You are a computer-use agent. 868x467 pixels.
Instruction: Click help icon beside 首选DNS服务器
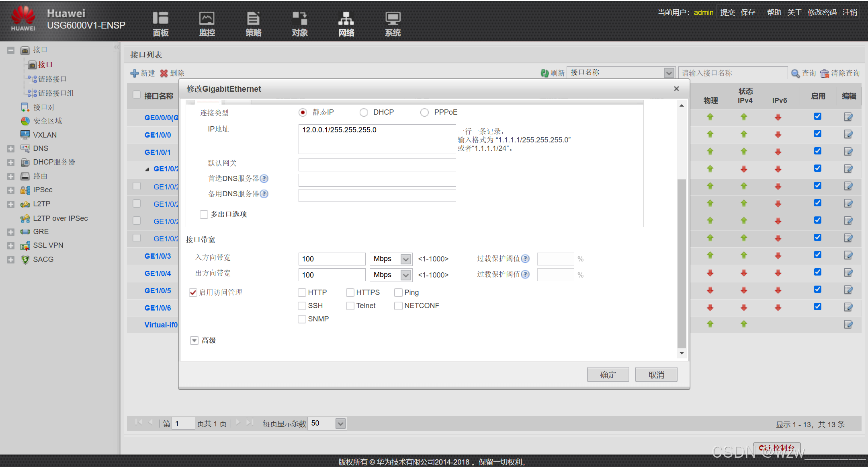coord(264,179)
